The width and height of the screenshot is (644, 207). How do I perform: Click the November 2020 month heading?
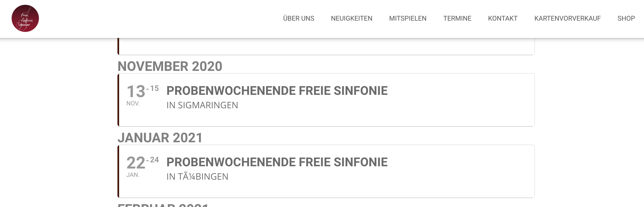(x=170, y=66)
